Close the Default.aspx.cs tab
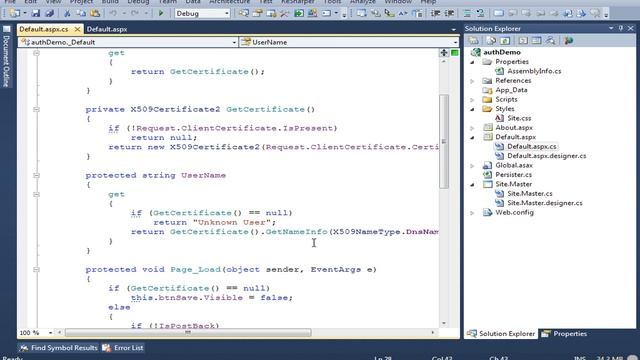The image size is (640, 360). pos(77,29)
